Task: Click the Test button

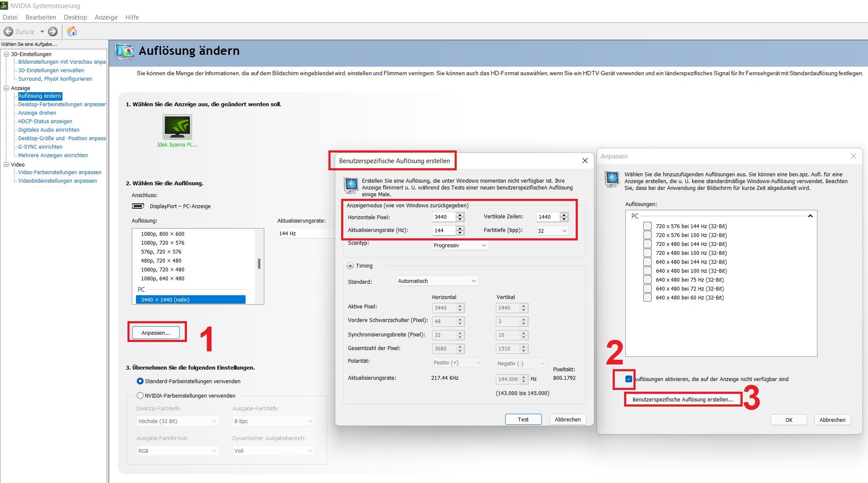Action: pyautogui.click(x=523, y=419)
